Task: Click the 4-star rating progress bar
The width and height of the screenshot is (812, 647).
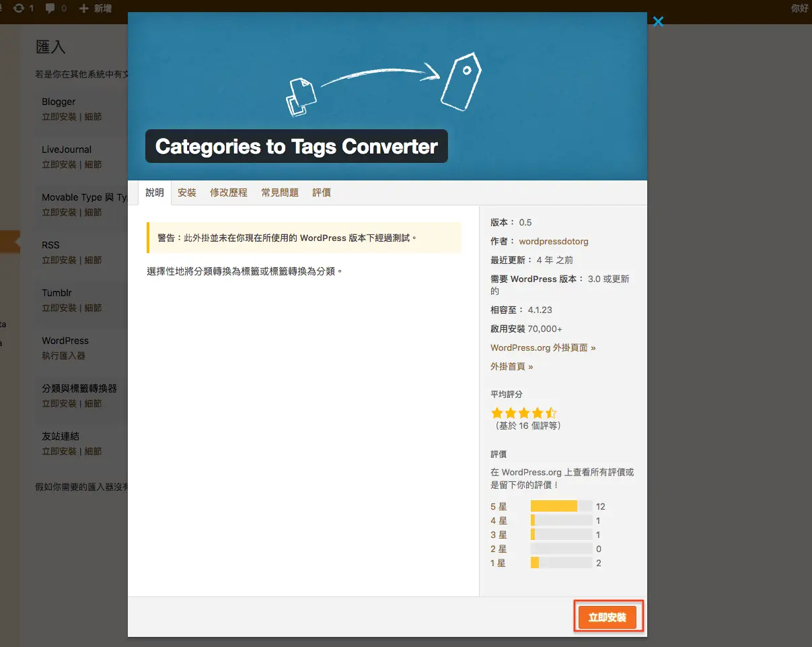Action: coord(561,520)
